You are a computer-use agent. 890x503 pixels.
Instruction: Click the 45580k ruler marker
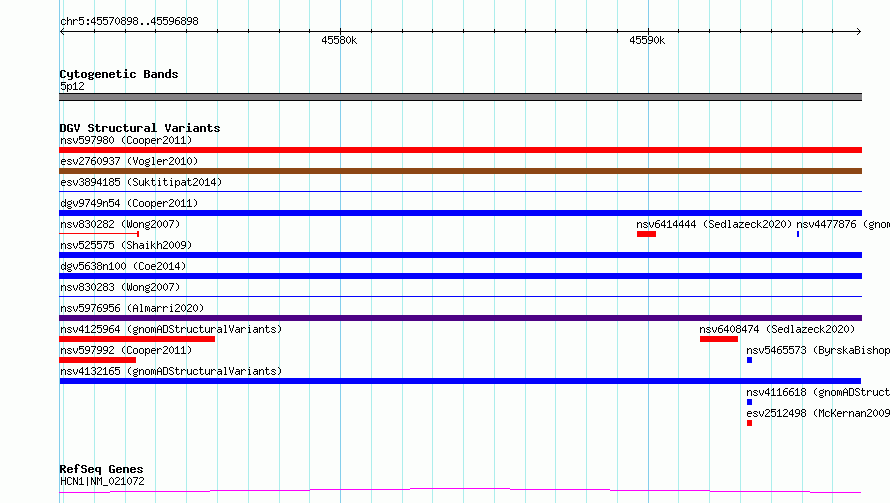339,40
